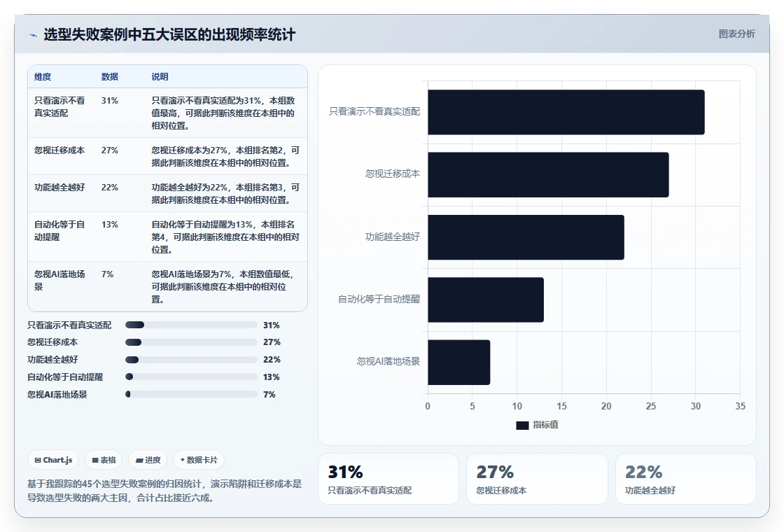Open the 27% stat card
The image size is (784, 532).
537,479
